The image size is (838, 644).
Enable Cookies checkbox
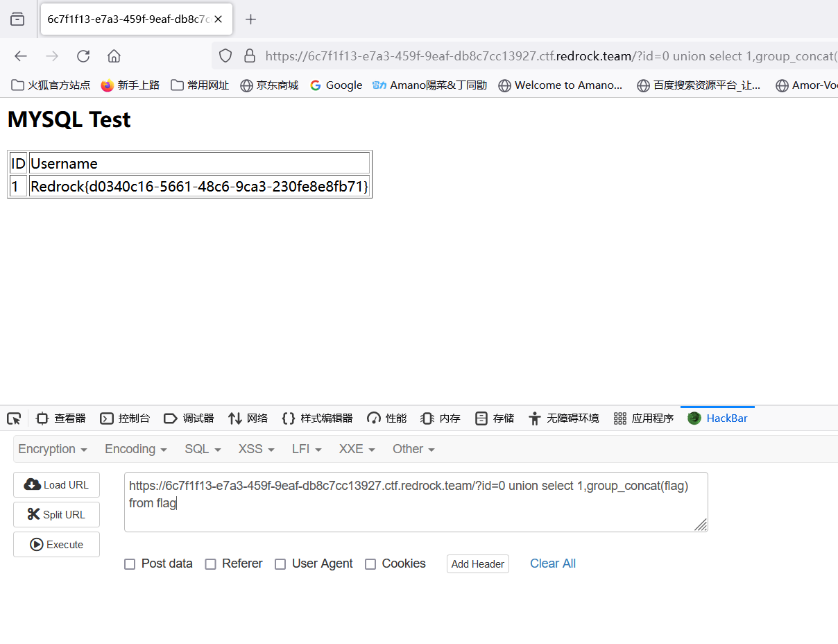(x=370, y=564)
